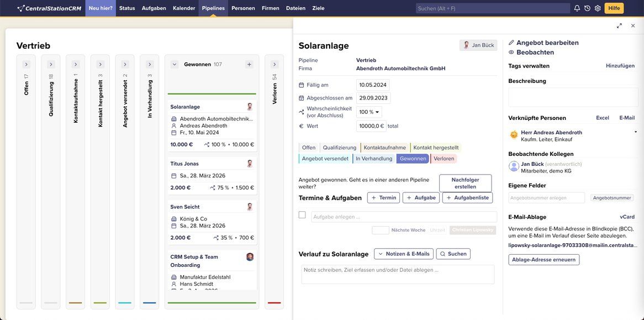644x320 pixels.
Task: Expand the Kontaktaufnahme pipeline column
Action: (76, 65)
